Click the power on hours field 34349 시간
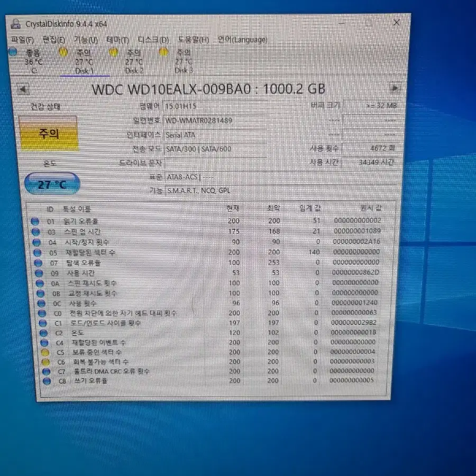 pos(370,162)
